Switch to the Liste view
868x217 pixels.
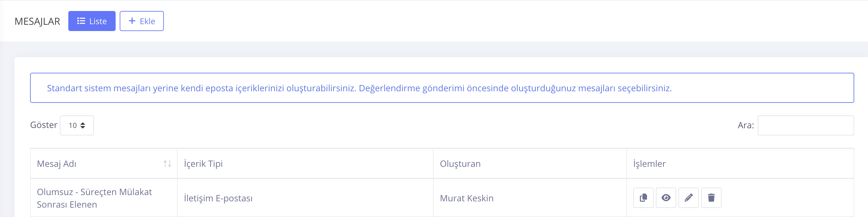click(92, 21)
